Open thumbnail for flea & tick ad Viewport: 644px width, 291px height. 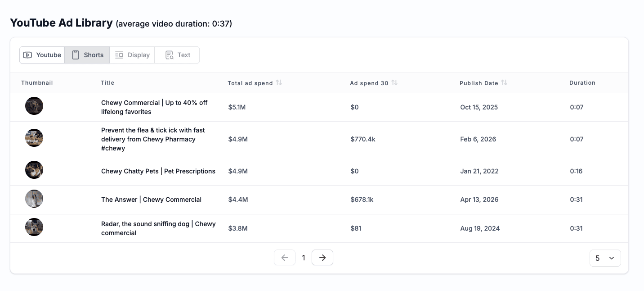point(34,138)
